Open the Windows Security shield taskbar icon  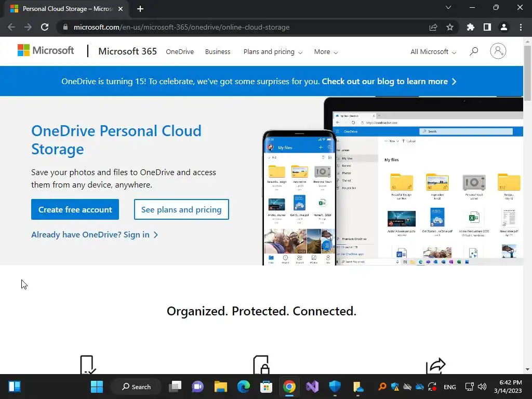coord(335,387)
